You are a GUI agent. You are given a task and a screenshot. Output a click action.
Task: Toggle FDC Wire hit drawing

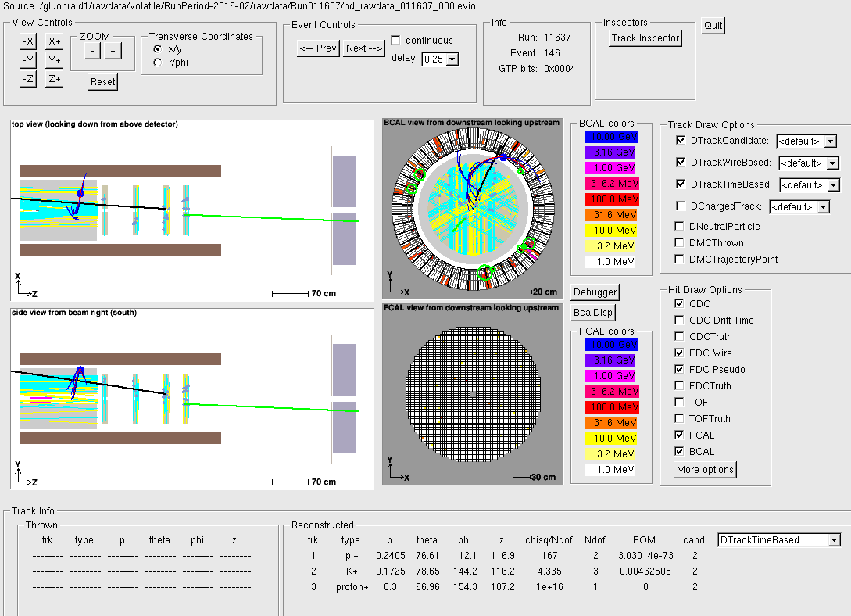(679, 353)
